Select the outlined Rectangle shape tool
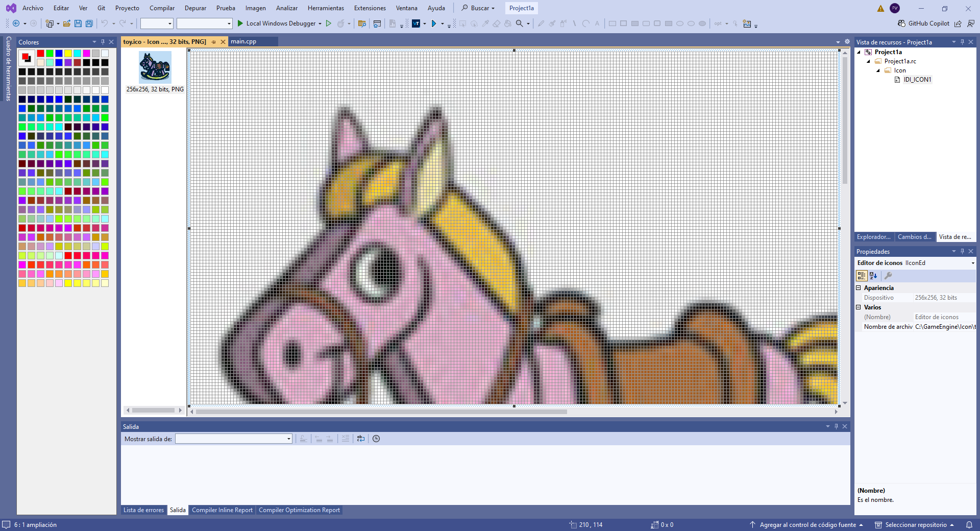The image size is (980, 531). (x=612, y=23)
